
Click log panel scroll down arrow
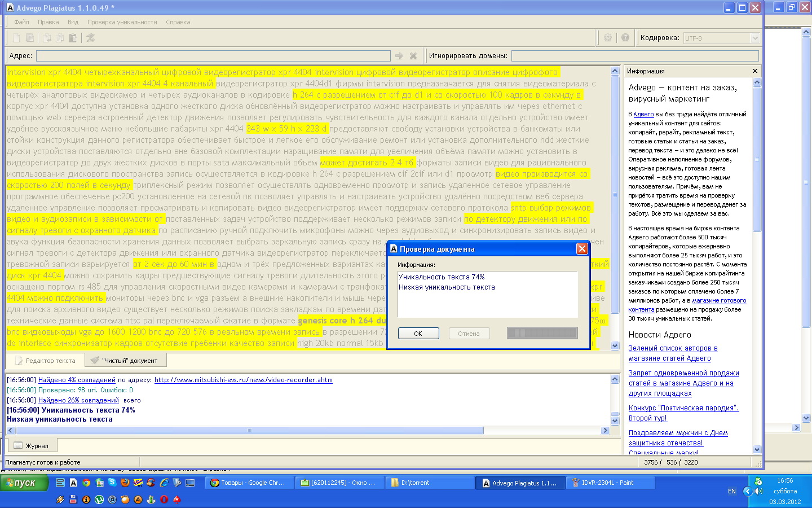(615, 421)
